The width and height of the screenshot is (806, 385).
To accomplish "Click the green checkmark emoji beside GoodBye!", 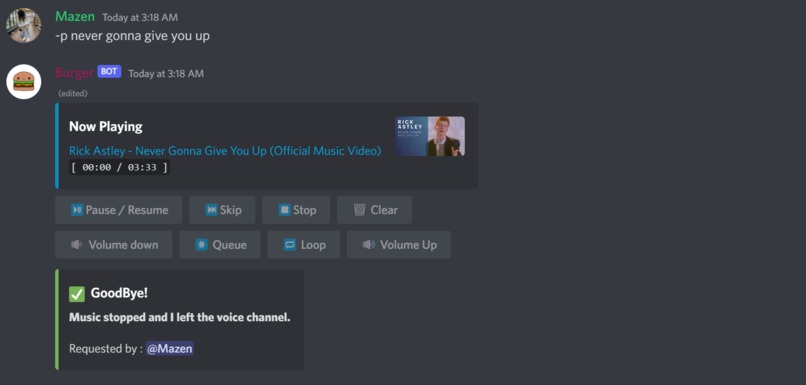I will tap(77, 294).
